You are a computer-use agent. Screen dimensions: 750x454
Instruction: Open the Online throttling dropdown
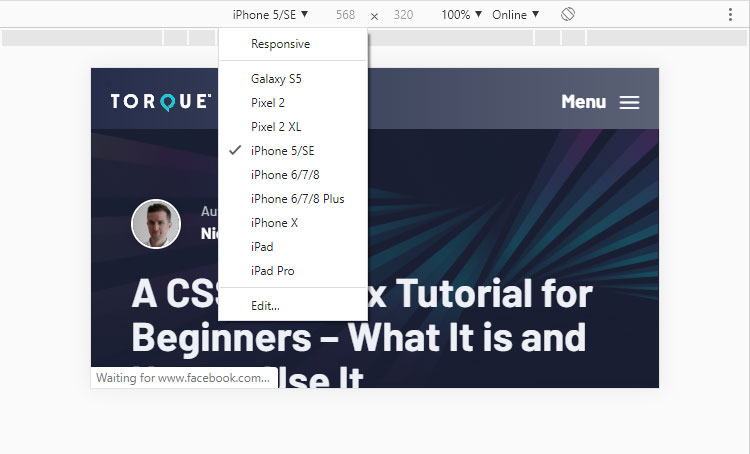(x=516, y=15)
